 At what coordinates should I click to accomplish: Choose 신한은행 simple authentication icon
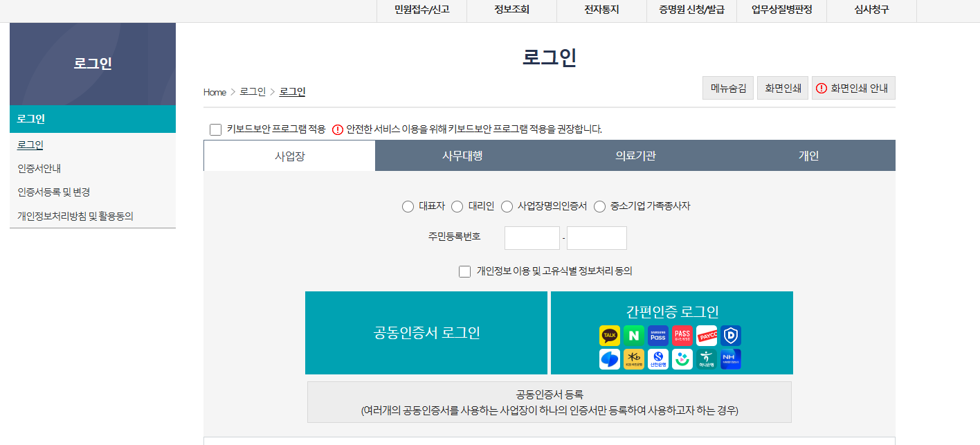tap(658, 359)
